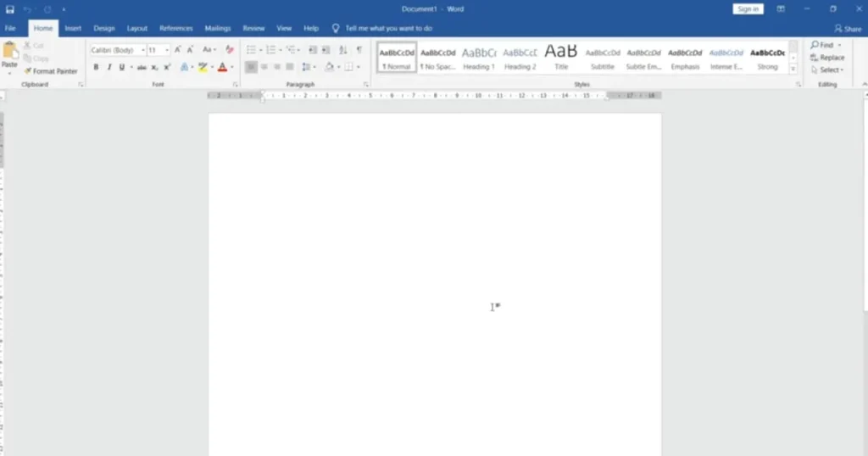
Task: Apply paragraph shading color
Action: click(330, 67)
